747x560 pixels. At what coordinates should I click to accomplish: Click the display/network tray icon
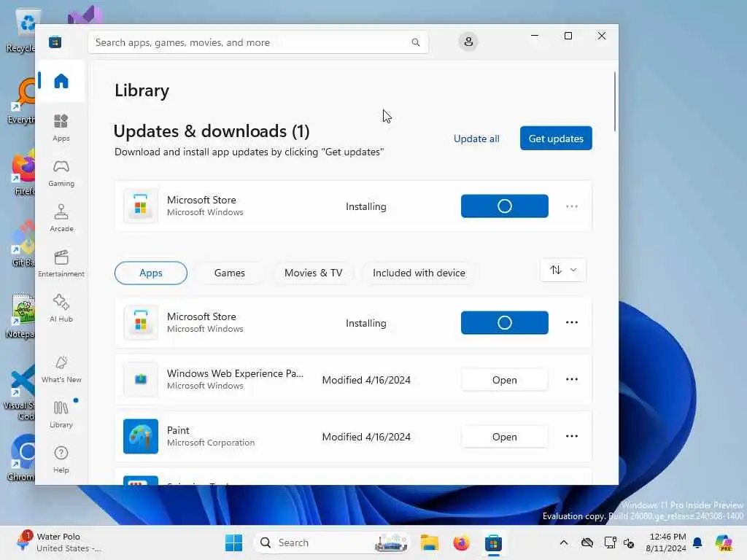click(x=611, y=542)
